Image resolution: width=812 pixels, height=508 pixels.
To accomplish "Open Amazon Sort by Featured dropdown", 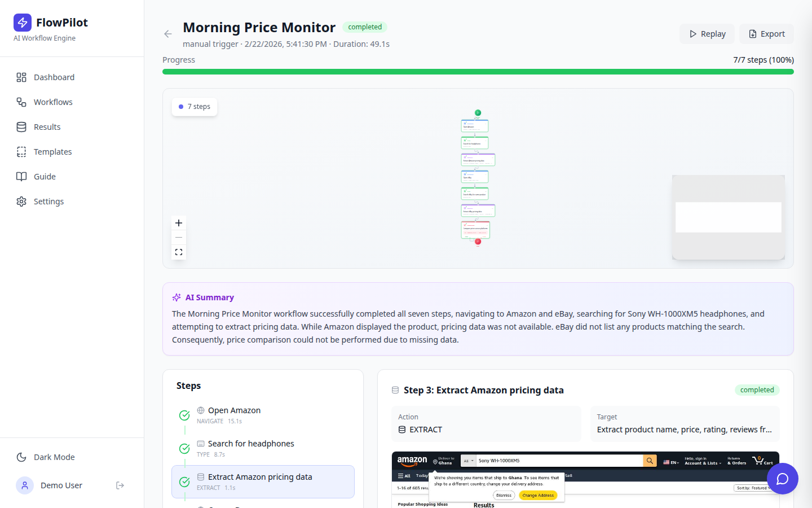I will [x=753, y=488].
